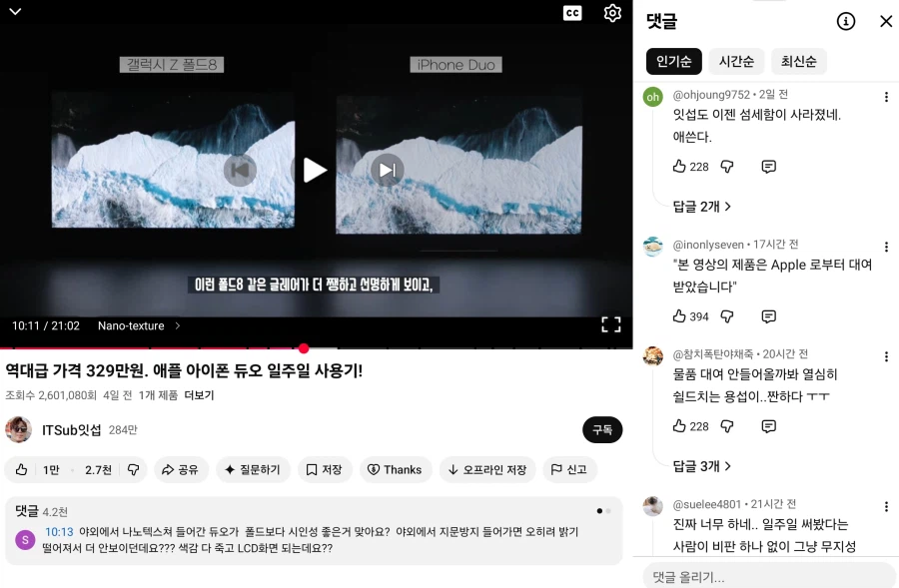The height and width of the screenshot is (588, 899).
Task: Open Nano-texture chapter list
Action: point(139,325)
